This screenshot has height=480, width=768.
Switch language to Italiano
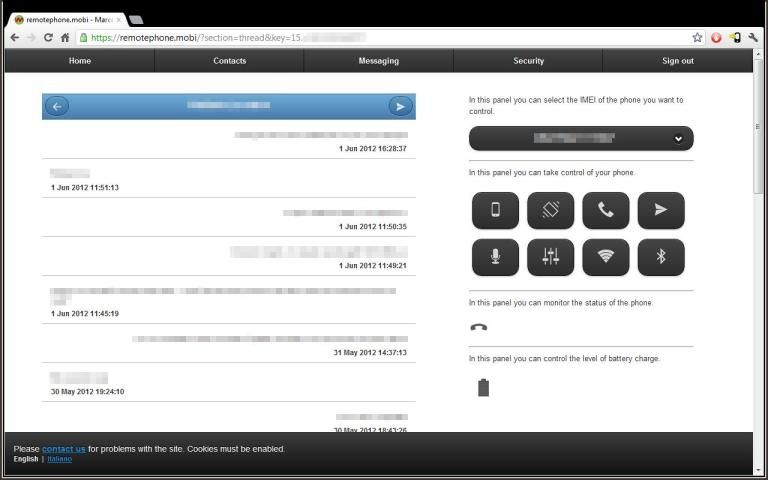(x=59, y=459)
